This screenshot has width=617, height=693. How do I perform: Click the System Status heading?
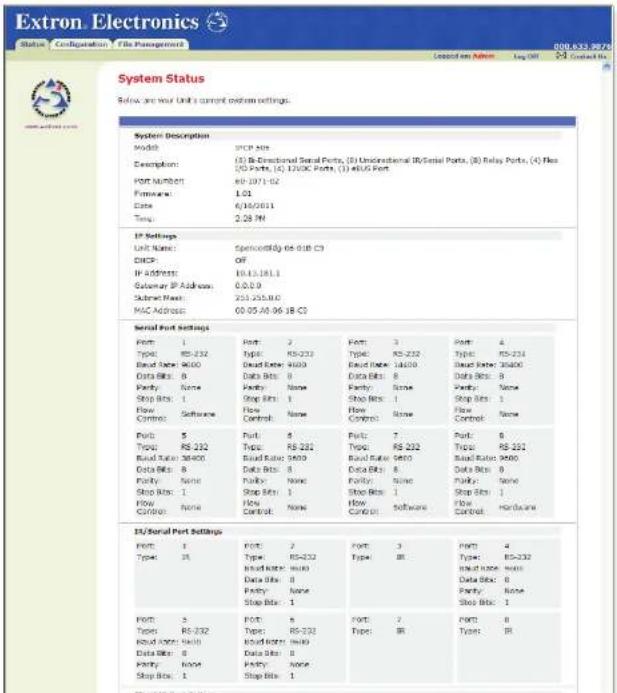[161, 79]
